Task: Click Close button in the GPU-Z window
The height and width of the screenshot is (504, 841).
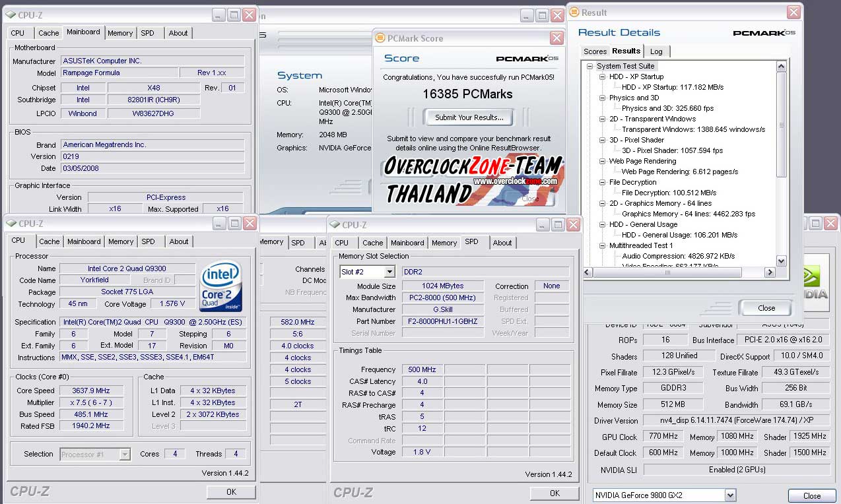Action: pos(812,496)
